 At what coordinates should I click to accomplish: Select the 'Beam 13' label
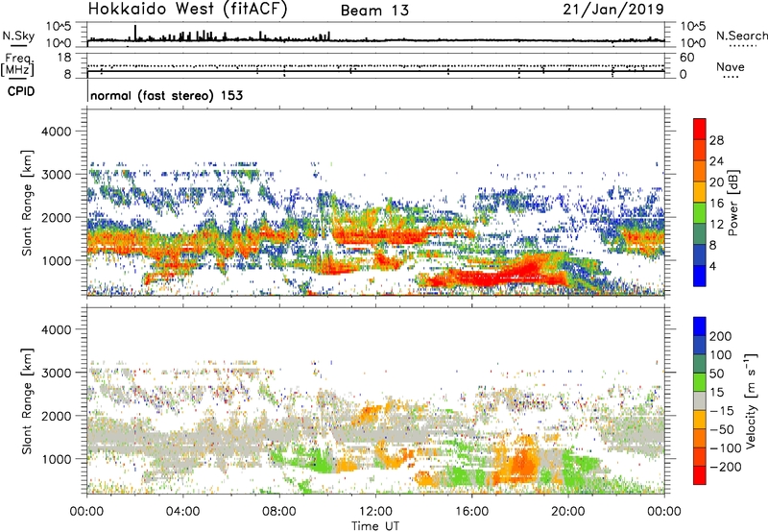pyautogui.click(x=374, y=11)
